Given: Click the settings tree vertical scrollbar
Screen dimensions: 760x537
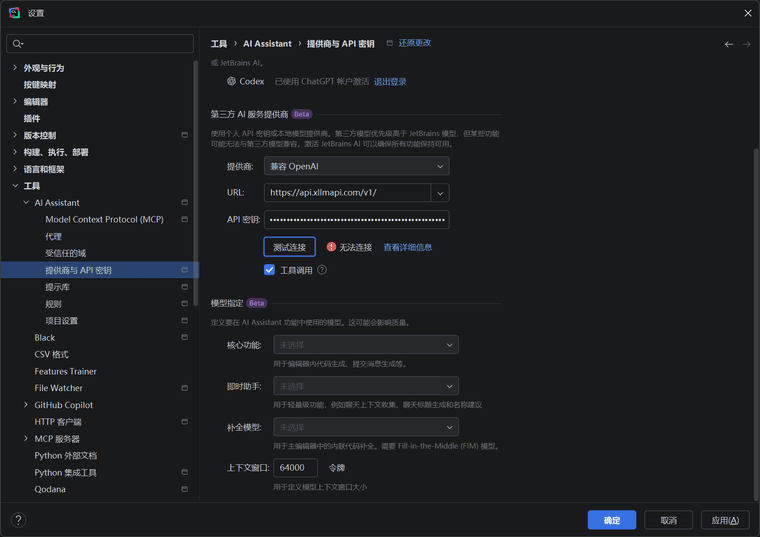Looking at the screenshot, I should tap(195, 183).
